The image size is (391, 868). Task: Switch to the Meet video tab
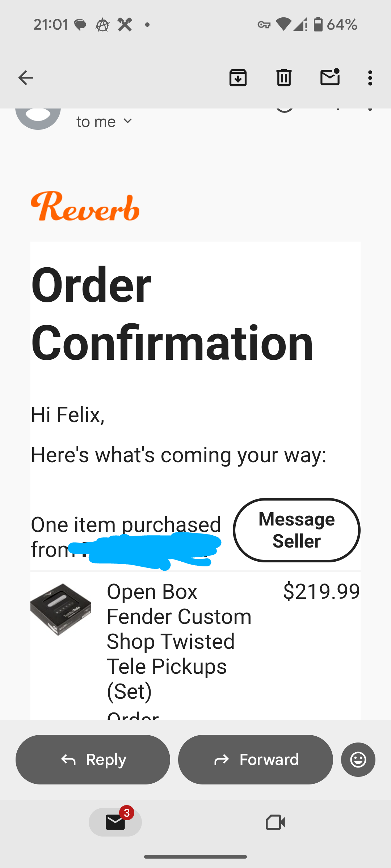tap(275, 822)
